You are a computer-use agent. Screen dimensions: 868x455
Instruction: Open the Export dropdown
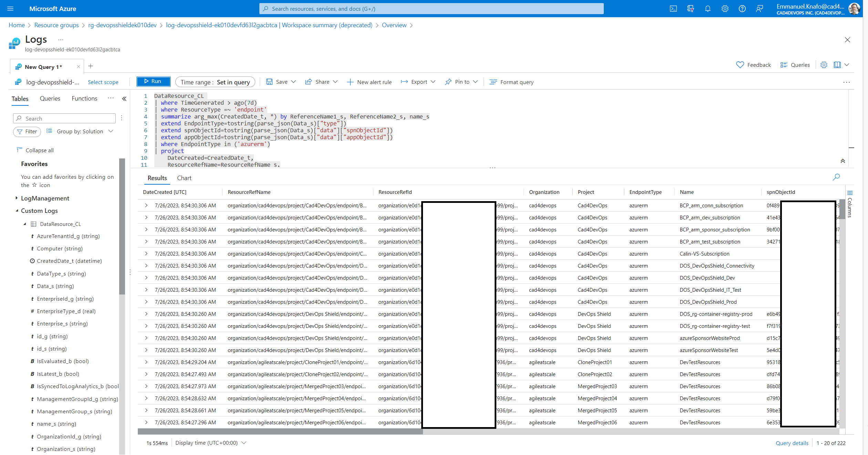click(x=418, y=82)
